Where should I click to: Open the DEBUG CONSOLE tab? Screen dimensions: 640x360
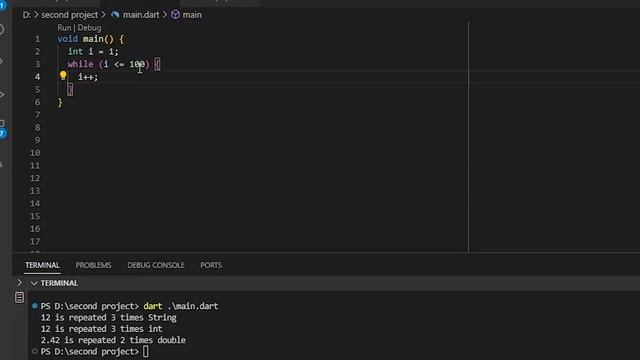coord(156,265)
